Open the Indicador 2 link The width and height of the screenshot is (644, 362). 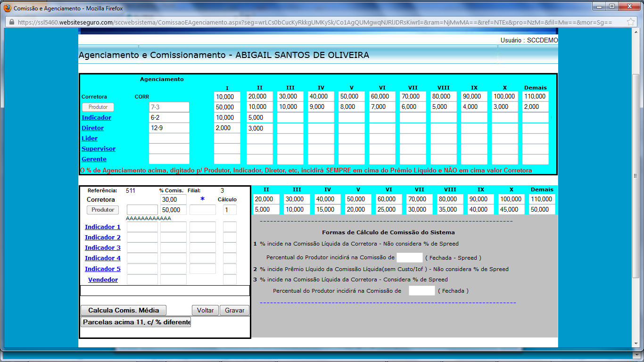[103, 237]
